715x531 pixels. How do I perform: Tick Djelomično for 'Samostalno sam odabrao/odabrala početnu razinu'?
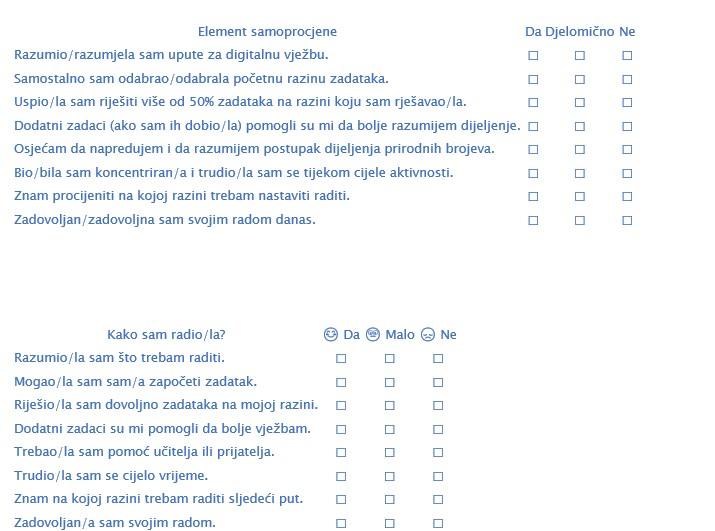point(580,79)
